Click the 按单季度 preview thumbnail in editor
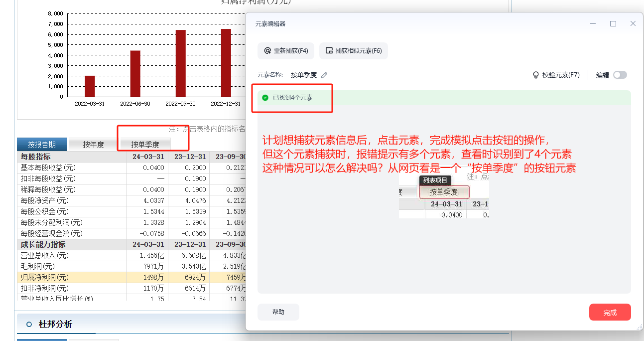 pyautogui.click(x=444, y=192)
